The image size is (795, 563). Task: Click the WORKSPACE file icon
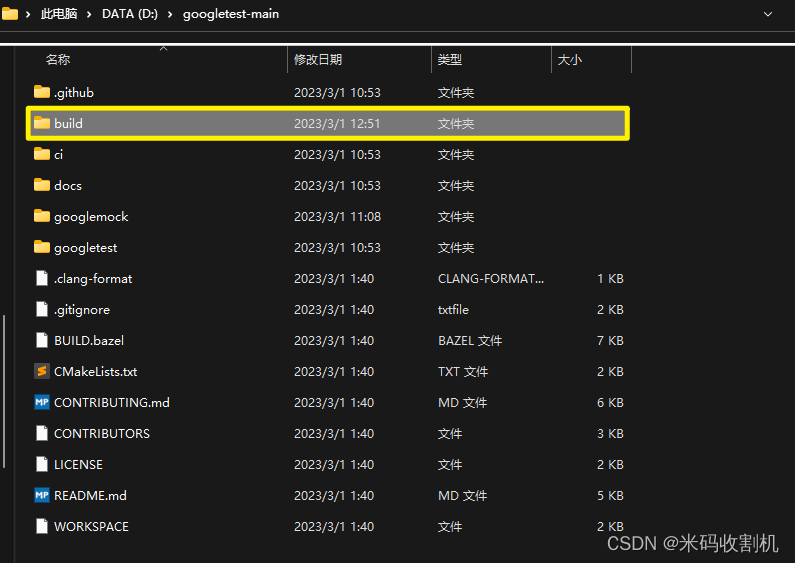pyautogui.click(x=42, y=526)
